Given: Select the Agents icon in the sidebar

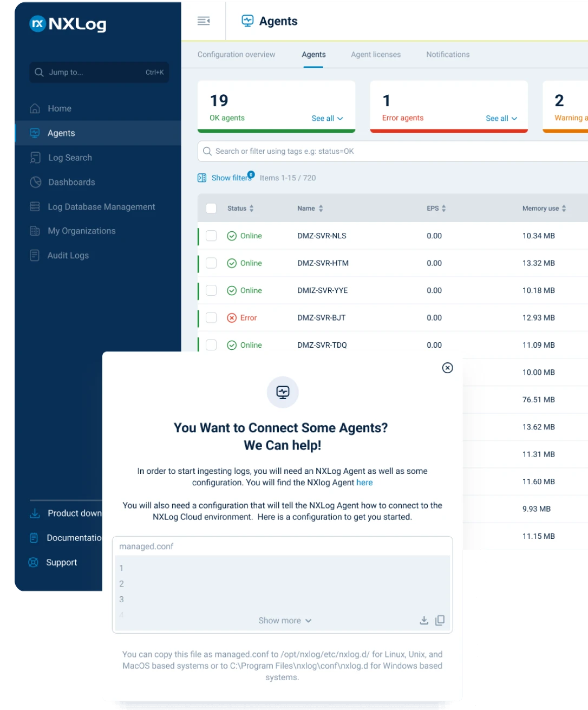Looking at the screenshot, I should coord(35,133).
